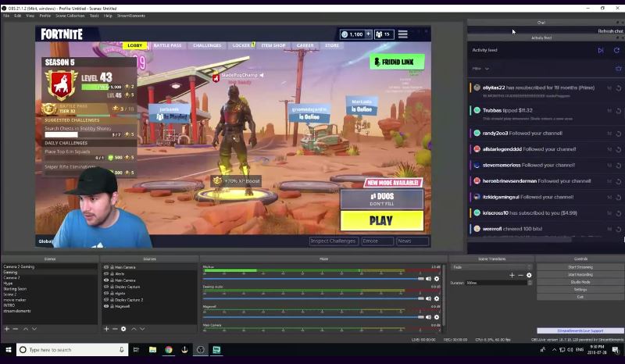Adjust the Mic/Aux volume slider
The image size is (625, 364).
pyautogui.click(x=314, y=279)
